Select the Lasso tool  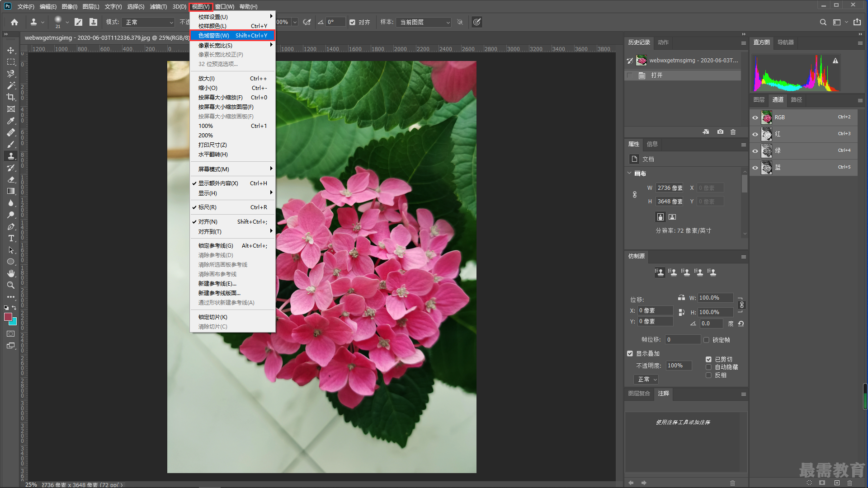11,74
